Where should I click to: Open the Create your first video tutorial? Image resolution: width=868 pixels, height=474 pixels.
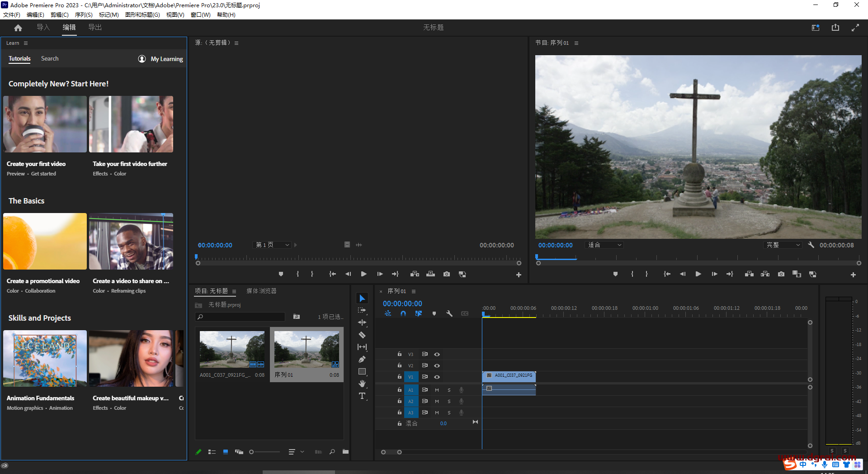45,124
